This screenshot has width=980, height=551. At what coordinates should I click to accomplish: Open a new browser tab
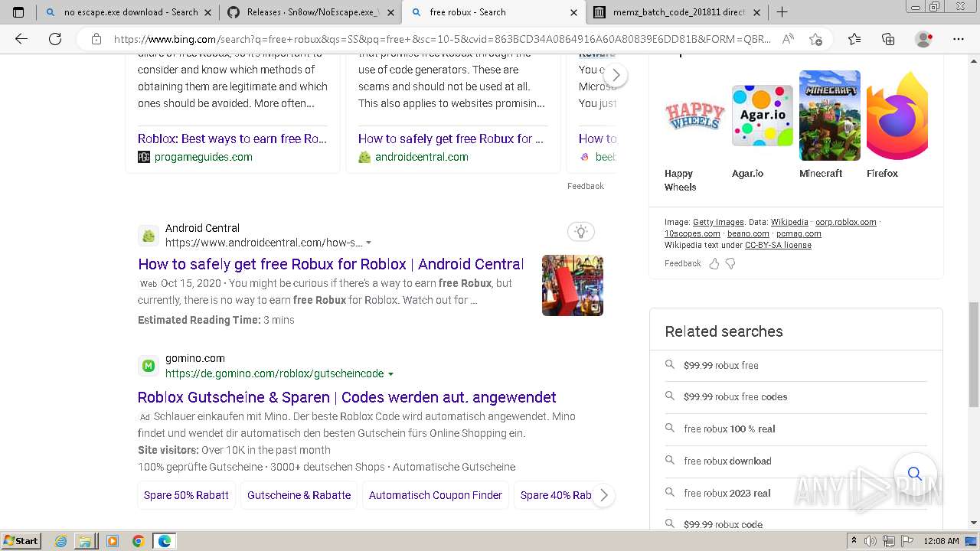[x=782, y=12]
